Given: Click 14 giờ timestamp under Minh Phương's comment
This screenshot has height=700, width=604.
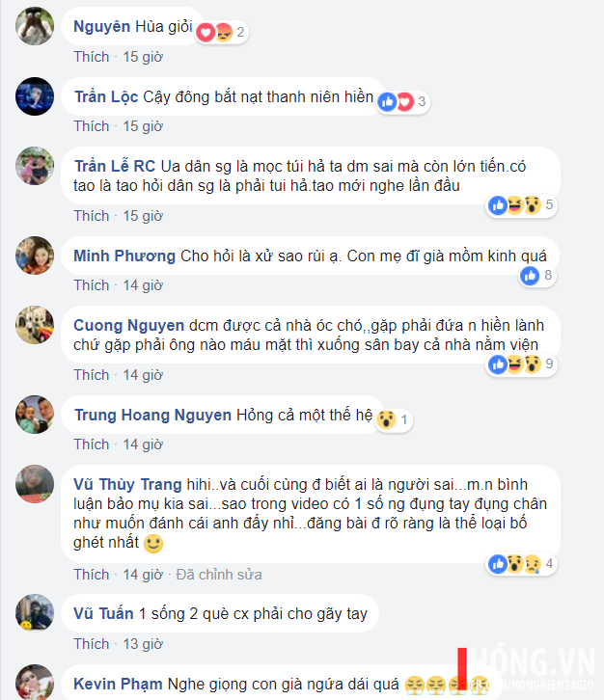Looking at the screenshot, I should pos(143,284).
